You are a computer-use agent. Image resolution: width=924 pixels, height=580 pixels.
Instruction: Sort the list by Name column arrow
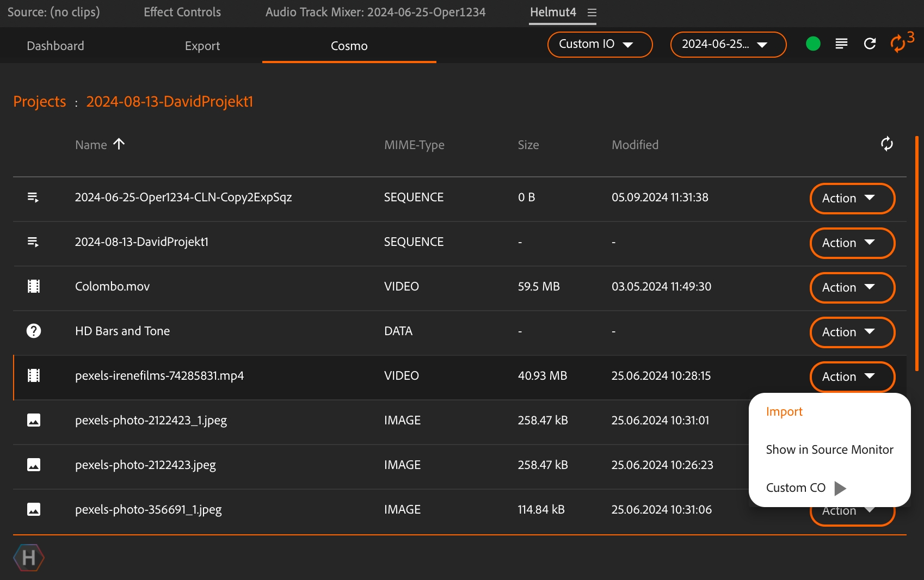(119, 144)
